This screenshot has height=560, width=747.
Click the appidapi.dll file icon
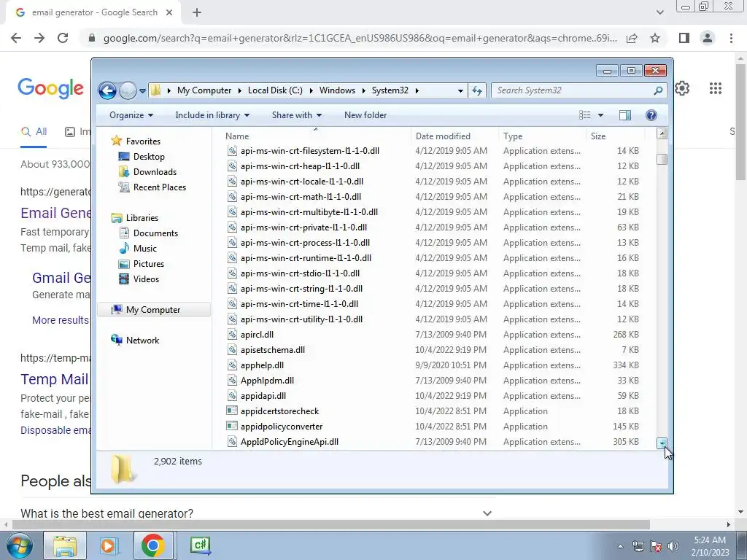(x=232, y=396)
